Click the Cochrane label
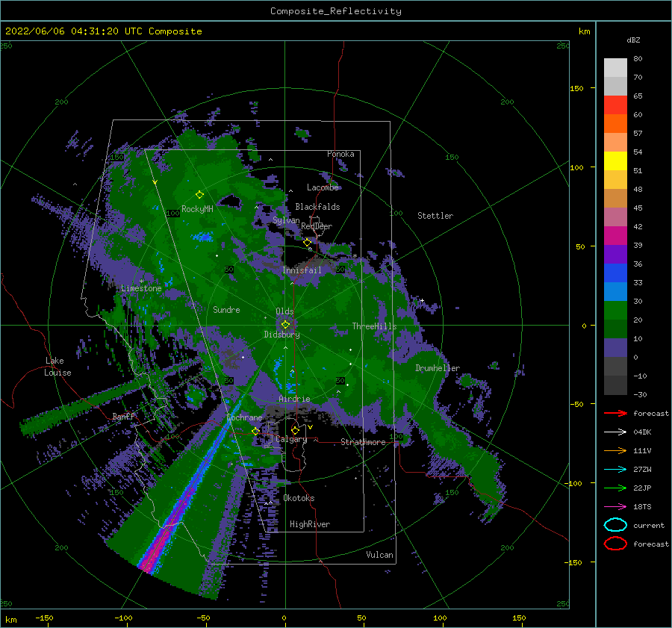The width and height of the screenshot is (672, 628). (244, 417)
